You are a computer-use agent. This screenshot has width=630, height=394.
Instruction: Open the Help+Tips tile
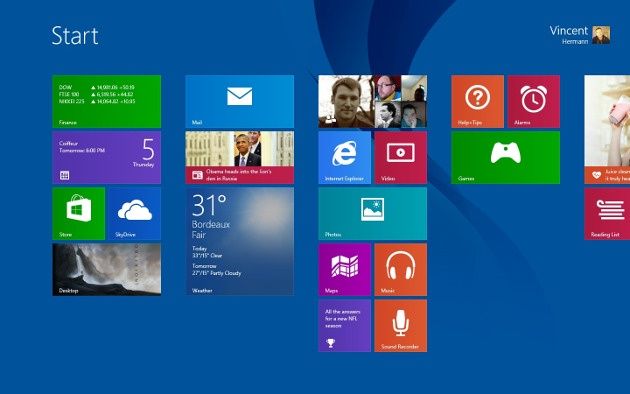click(477, 101)
